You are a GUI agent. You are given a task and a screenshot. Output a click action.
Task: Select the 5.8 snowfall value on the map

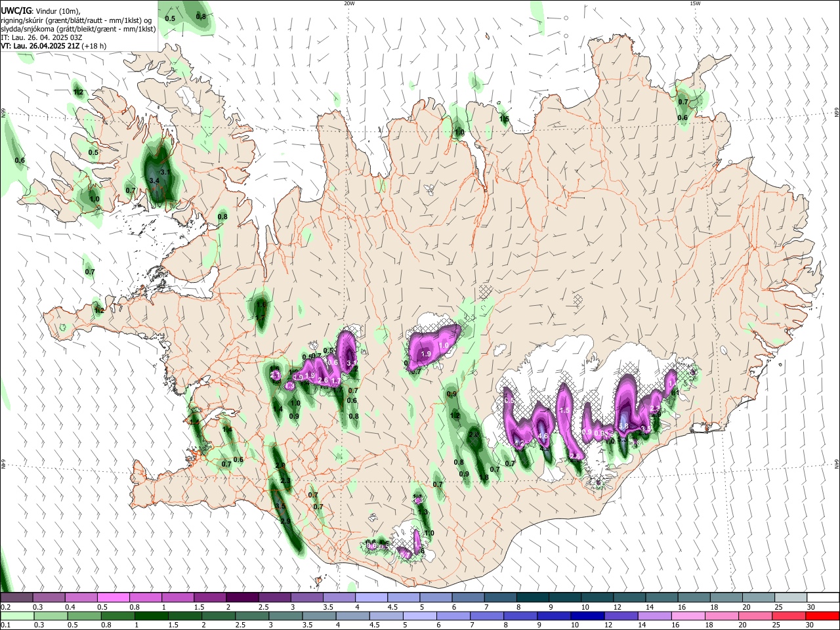[623, 426]
